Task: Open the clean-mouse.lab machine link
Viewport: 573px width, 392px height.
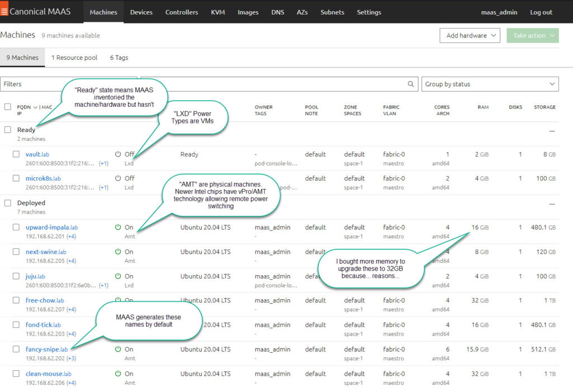Action: click(x=49, y=374)
